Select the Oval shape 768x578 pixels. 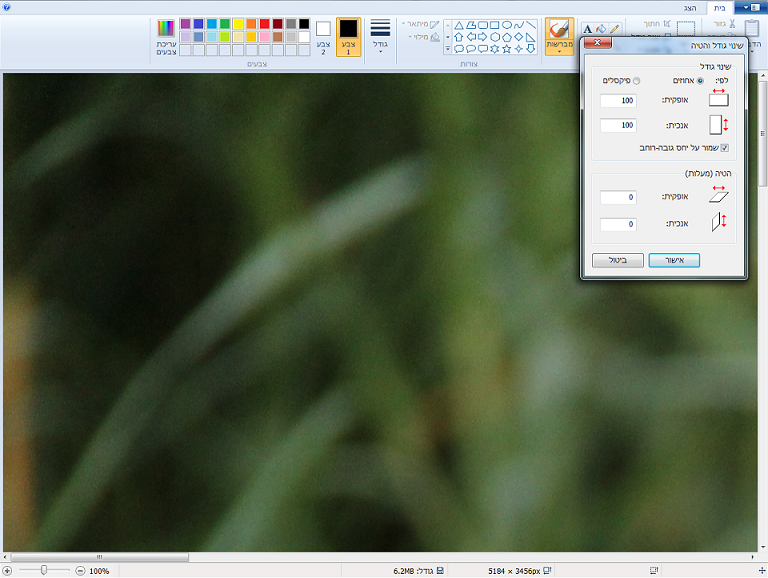pos(507,25)
